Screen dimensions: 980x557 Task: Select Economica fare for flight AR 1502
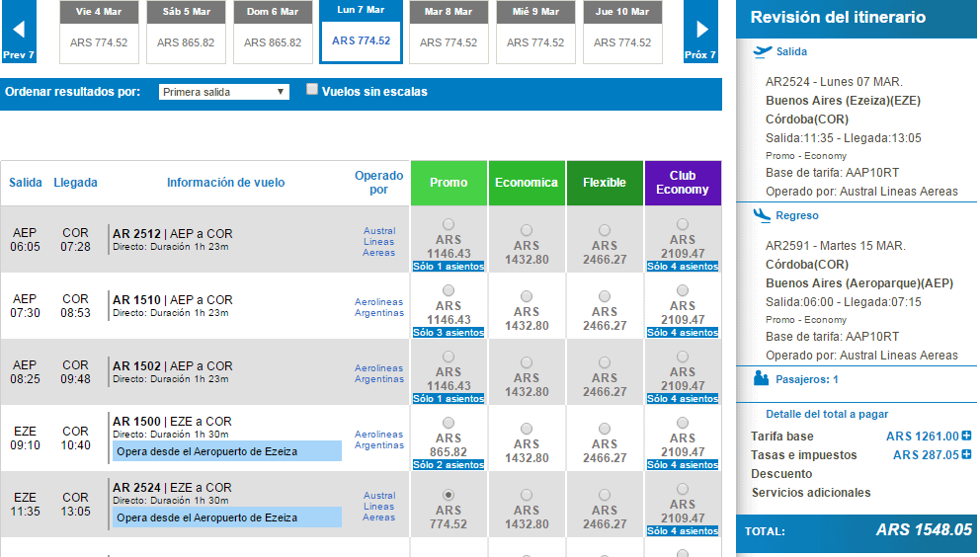click(527, 362)
